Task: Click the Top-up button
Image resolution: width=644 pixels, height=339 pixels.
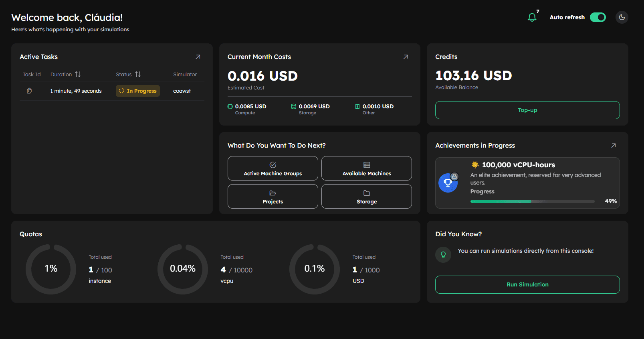Action: [x=527, y=110]
